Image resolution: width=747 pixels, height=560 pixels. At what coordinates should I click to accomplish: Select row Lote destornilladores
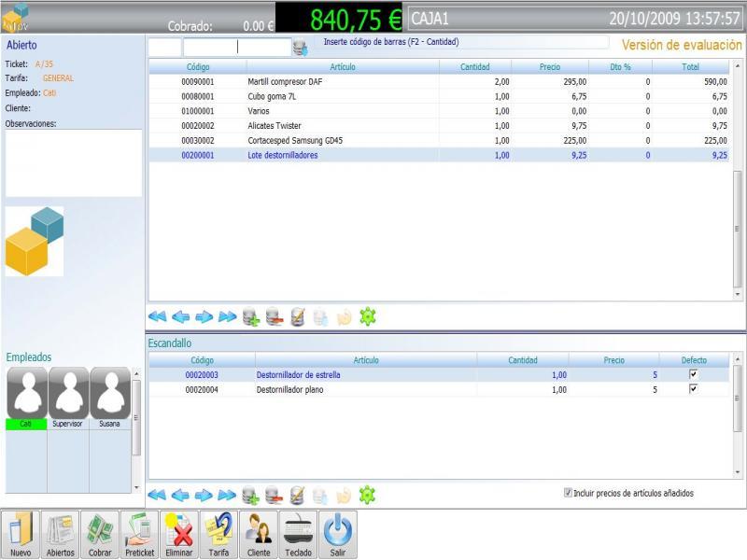pyautogui.click(x=439, y=155)
